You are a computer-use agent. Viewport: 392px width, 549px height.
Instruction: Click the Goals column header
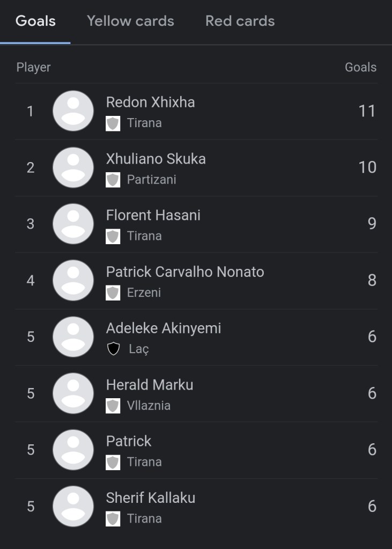(360, 67)
